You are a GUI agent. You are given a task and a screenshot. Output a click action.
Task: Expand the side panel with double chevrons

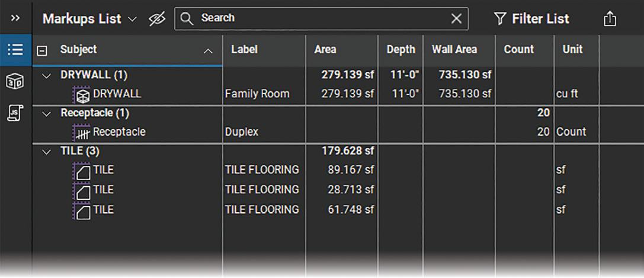click(x=15, y=18)
